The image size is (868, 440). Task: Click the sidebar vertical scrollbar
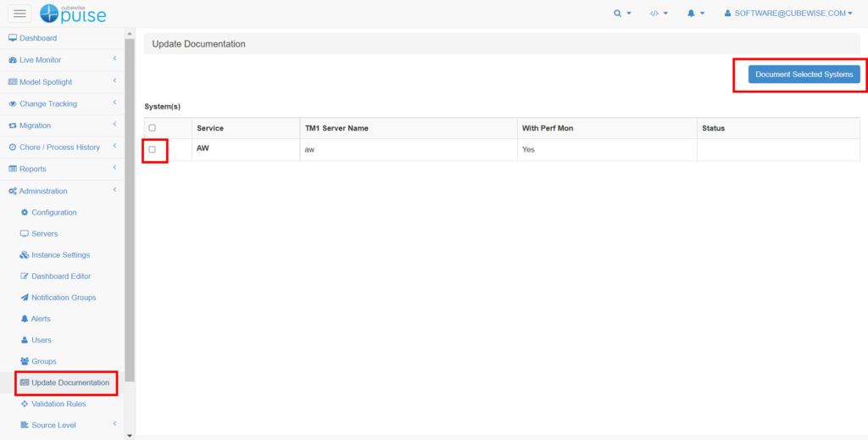(130, 212)
